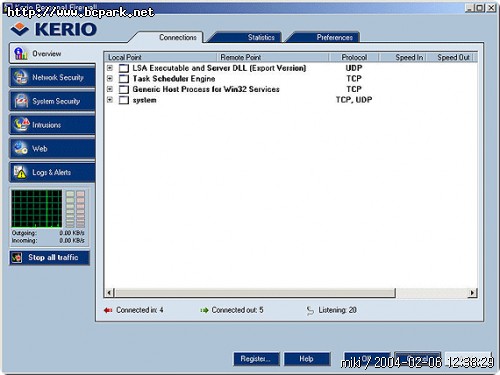Click the horizontal scrollbar thumb
This screenshot has height=375, width=500.
[255, 293]
